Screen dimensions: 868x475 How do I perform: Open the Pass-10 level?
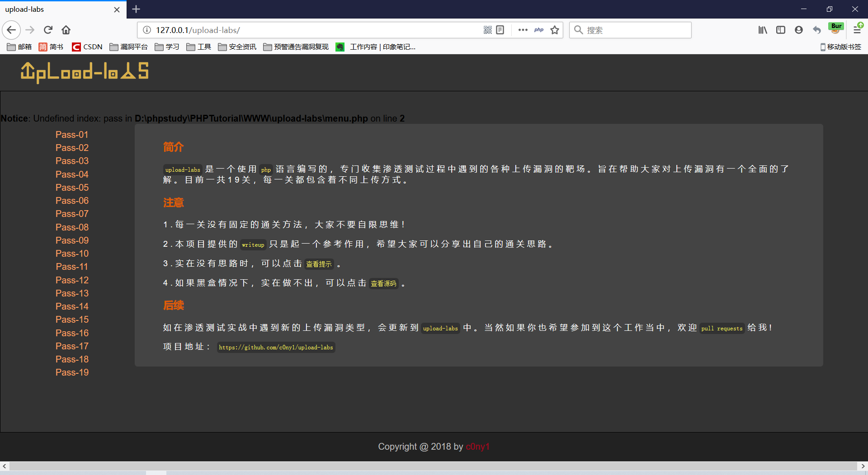tap(72, 254)
